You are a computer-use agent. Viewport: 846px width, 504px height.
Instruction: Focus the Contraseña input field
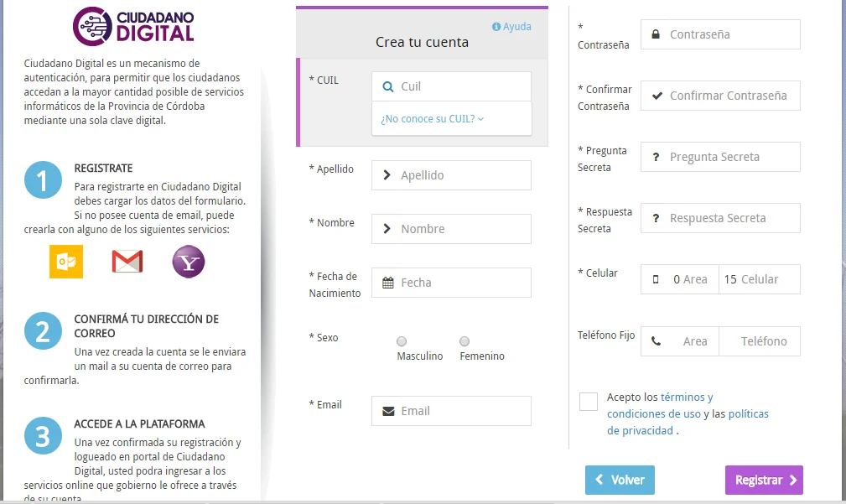tap(720, 34)
